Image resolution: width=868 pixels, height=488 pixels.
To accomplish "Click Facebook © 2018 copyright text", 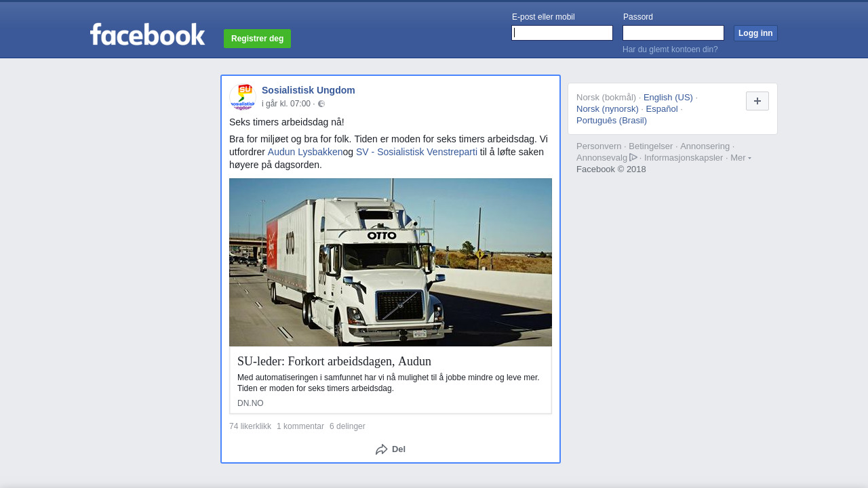I will 611,169.
